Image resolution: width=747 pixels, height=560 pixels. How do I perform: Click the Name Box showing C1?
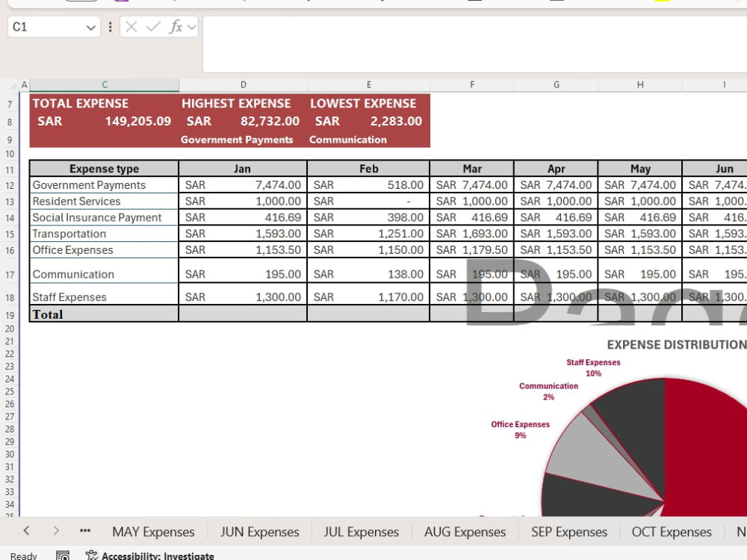tap(54, 27)
